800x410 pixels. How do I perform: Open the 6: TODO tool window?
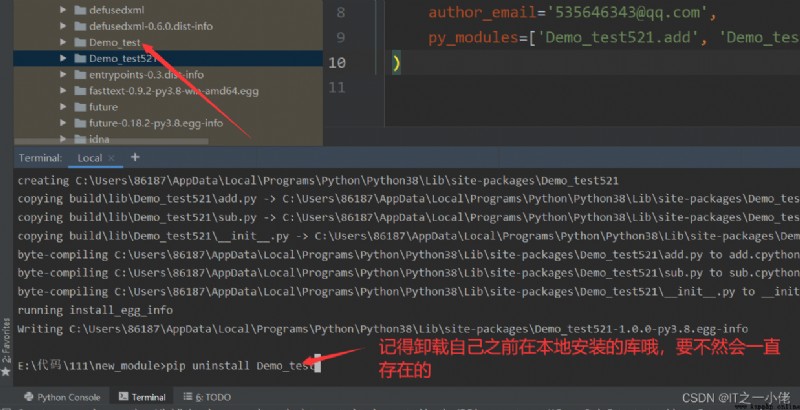[x=207, y=397]
